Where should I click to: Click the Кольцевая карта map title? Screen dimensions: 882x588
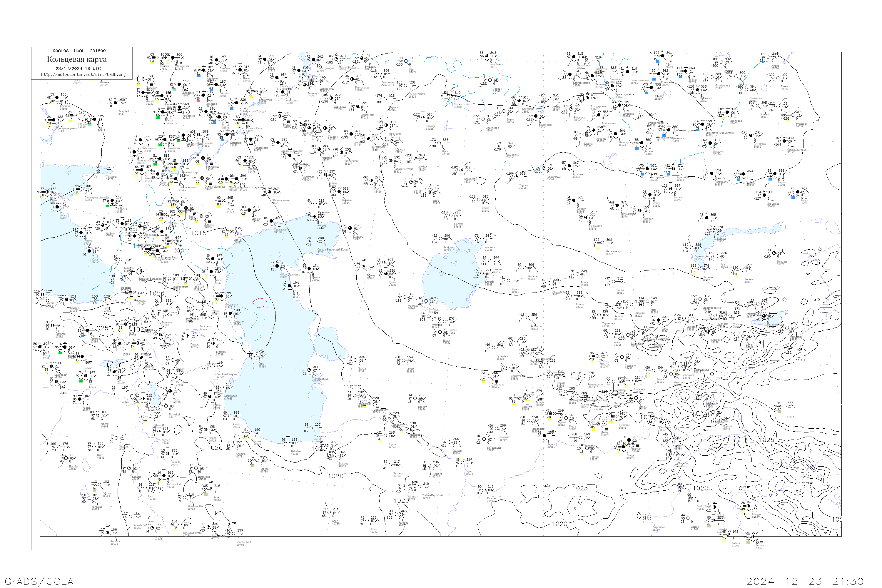(76, 59)
